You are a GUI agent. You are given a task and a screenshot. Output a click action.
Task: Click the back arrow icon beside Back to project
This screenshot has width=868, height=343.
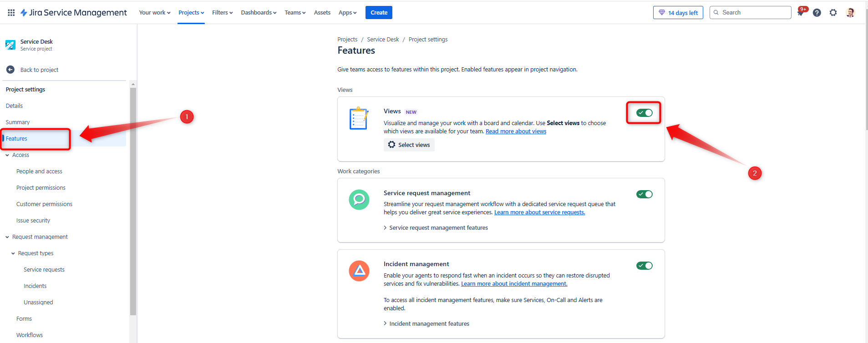tap(10, 70)
